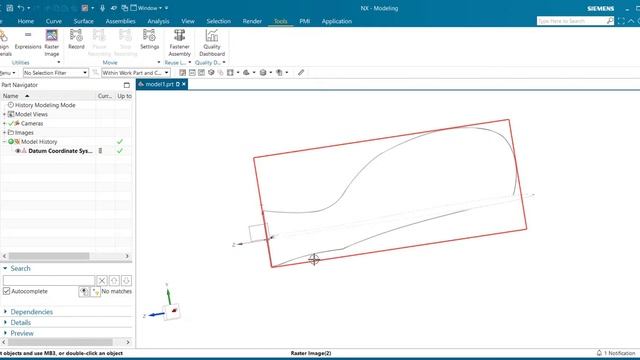Click the green check beside Cameras

coord(11,123)
